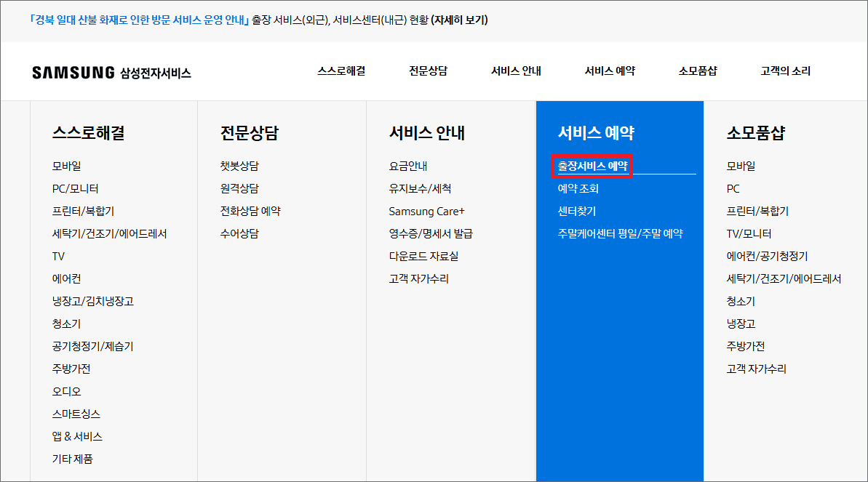Click the 전문상담 heading in the dropdown panel
The width and height of the screenshot is (868, 482).
pos(249,133)
